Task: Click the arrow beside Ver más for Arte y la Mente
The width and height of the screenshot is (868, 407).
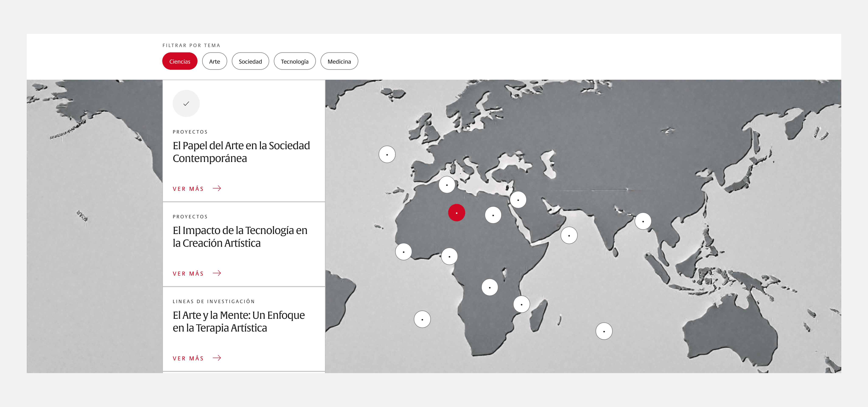Action: coord(217,358)
